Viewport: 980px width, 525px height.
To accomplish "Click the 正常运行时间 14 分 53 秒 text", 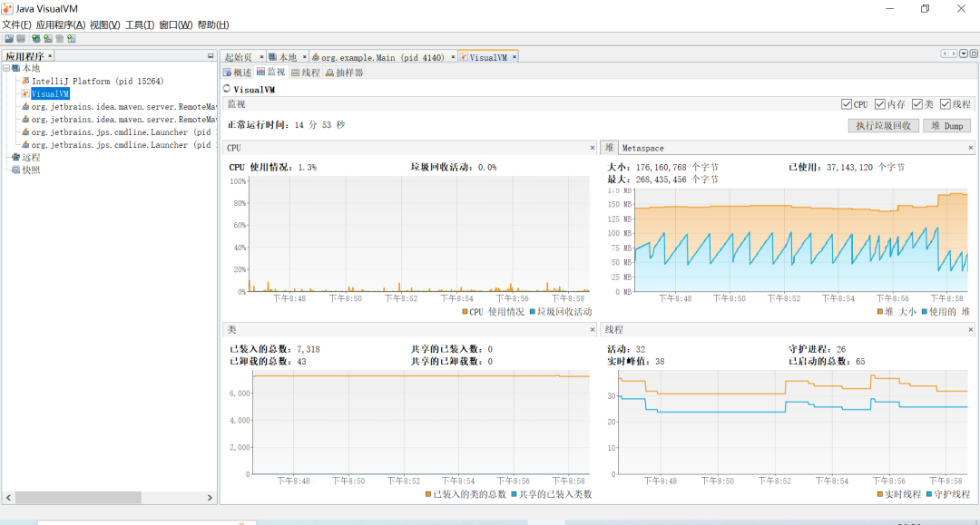I will tap(286, 125).
